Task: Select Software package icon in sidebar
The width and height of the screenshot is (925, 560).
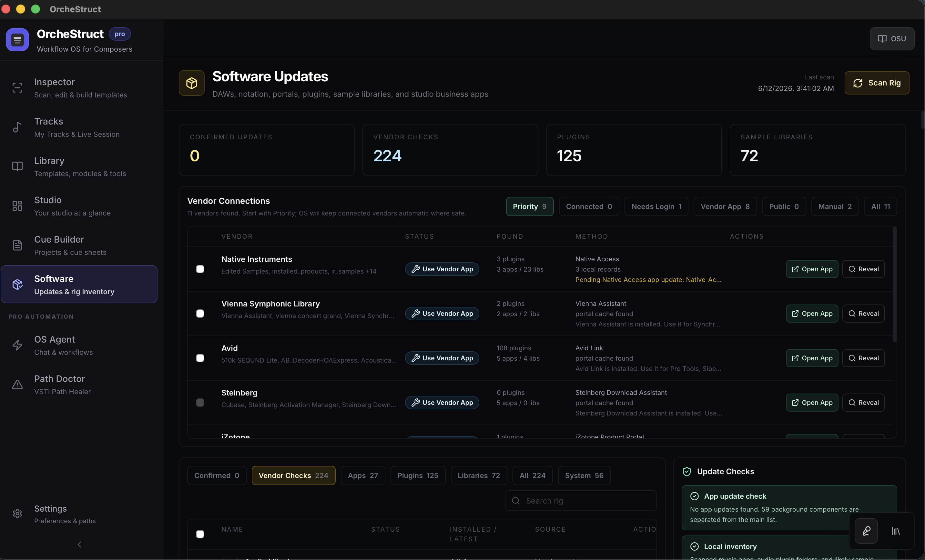Action: (17, 285)
